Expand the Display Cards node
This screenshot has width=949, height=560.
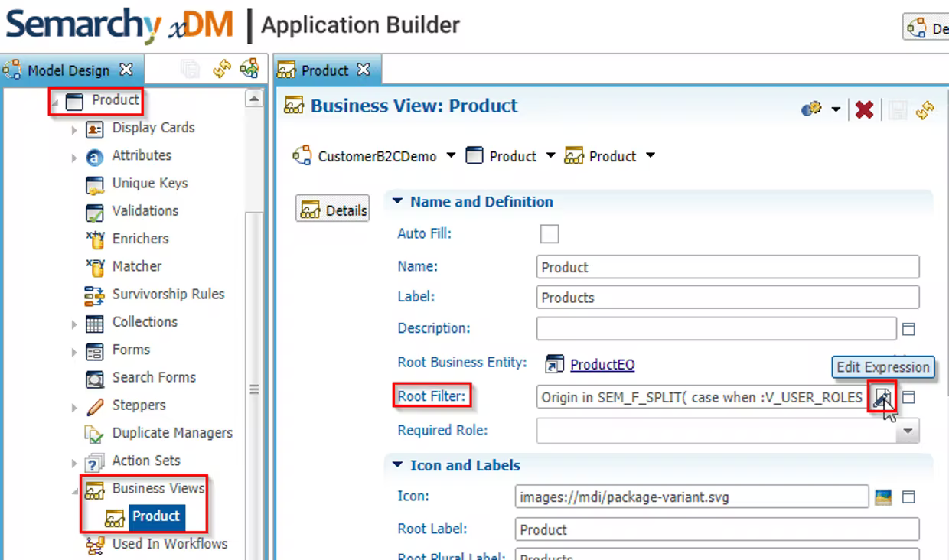click(74, 130)
